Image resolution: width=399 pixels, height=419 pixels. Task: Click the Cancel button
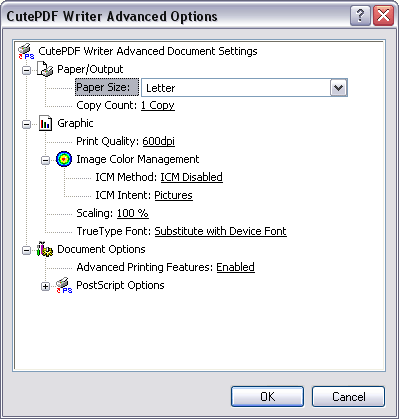coord(348,397)
